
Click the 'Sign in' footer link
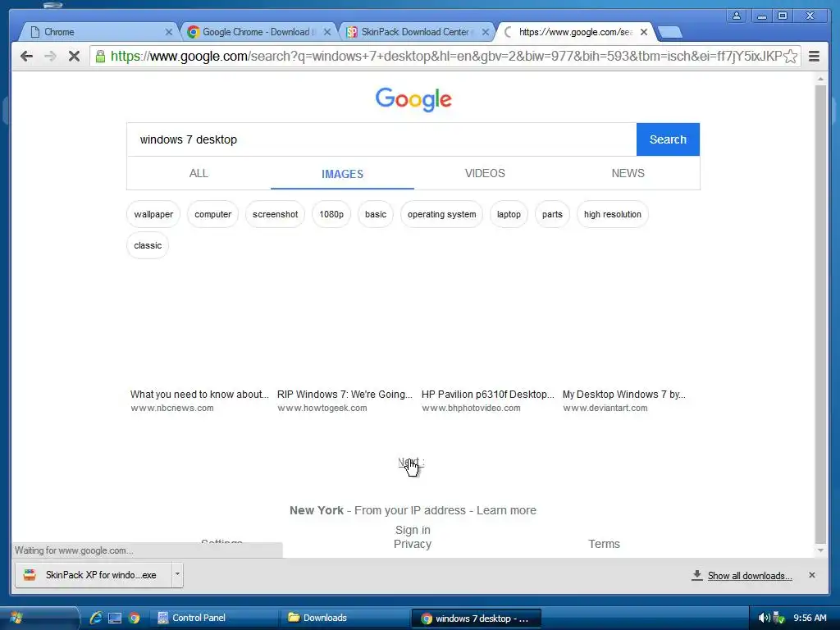point(413,531)
